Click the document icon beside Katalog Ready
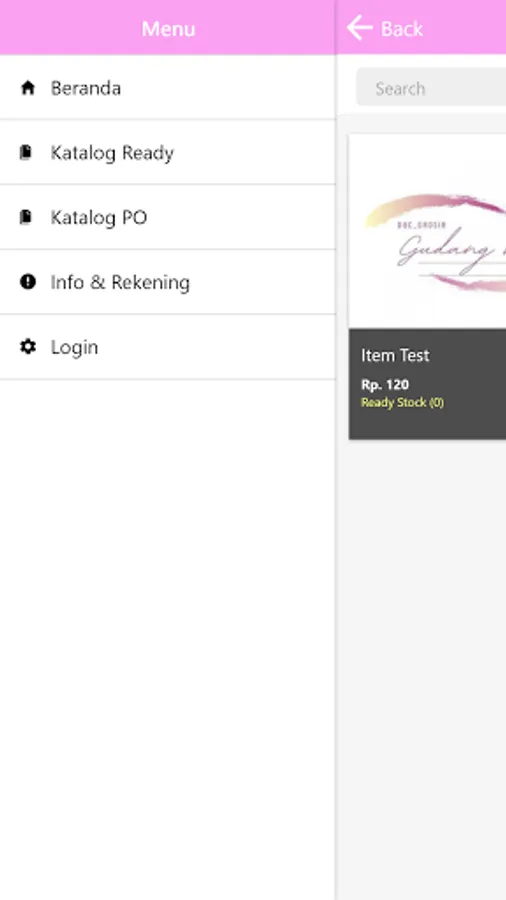506x900 pixels. pos(26,152)
